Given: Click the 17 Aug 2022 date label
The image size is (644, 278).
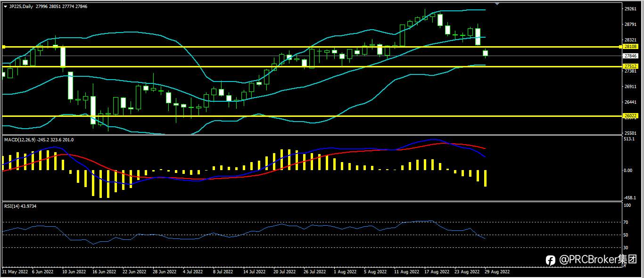Looking at the screenshot, I should point(437,272).
